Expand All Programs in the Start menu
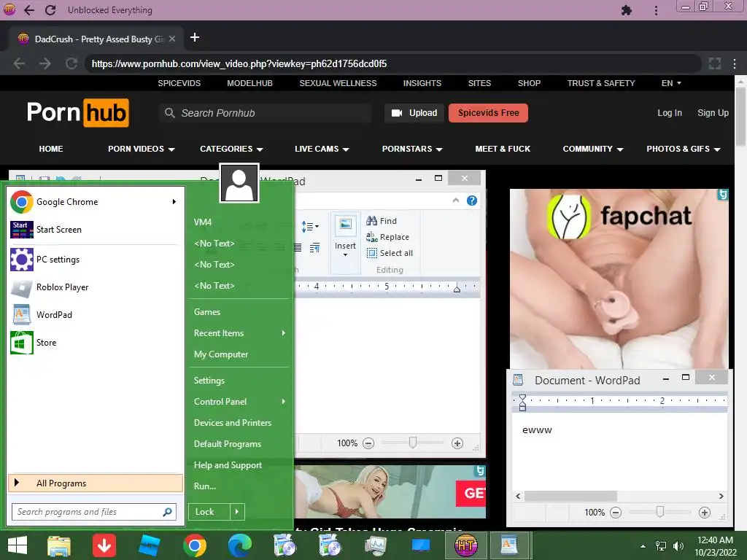747x560 pixels. [96, 483]
